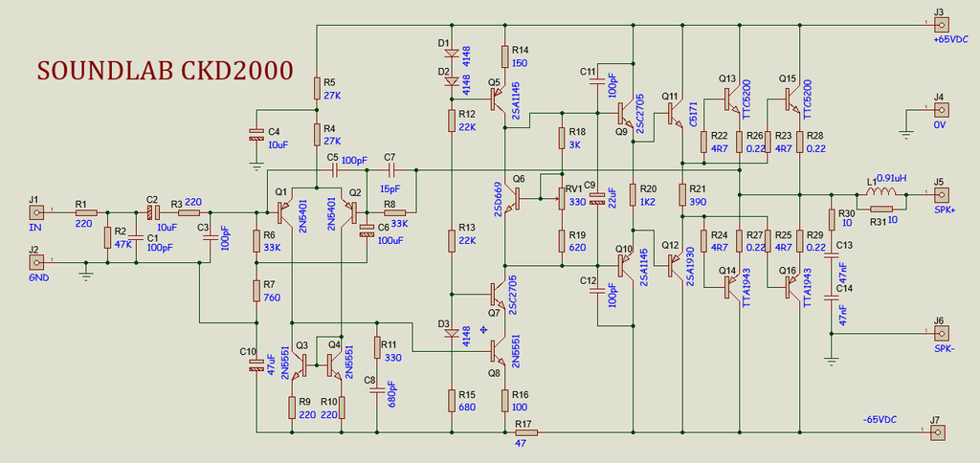Click the J3 +65VDC supply connector symbol
Screen dimensions: 980x463
coord(942,25)
